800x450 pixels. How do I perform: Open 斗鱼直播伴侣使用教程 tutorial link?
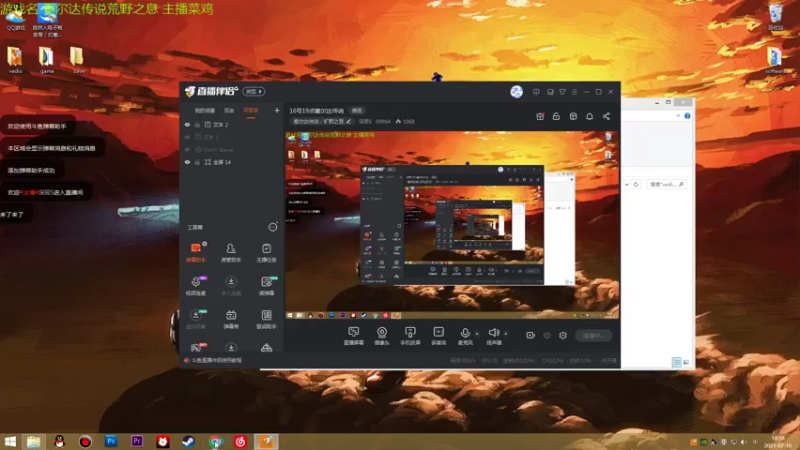(x=217, y=360)
